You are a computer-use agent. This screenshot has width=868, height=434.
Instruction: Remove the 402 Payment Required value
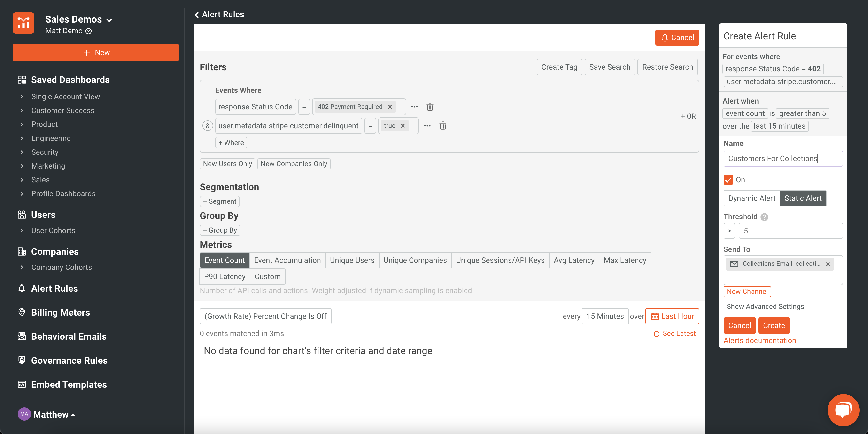pyautogui.click(x=390, y=107)
